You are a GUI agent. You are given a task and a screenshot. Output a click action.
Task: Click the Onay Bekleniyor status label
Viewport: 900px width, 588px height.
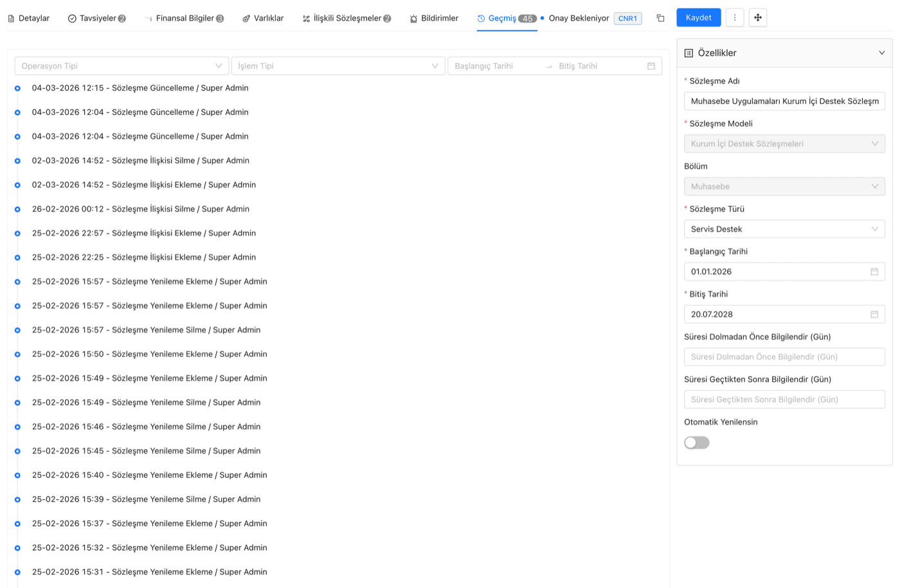(579, 18)
